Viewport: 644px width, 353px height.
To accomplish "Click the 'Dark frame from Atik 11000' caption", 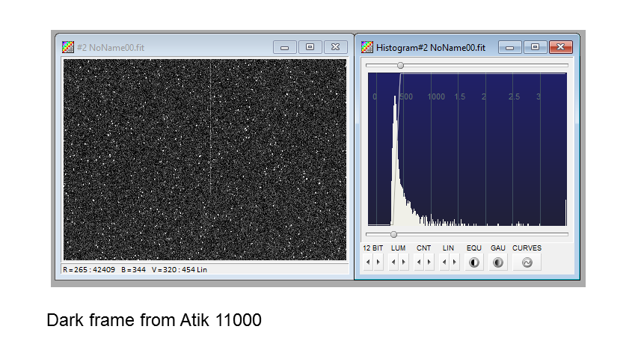I will coord(154,320).
